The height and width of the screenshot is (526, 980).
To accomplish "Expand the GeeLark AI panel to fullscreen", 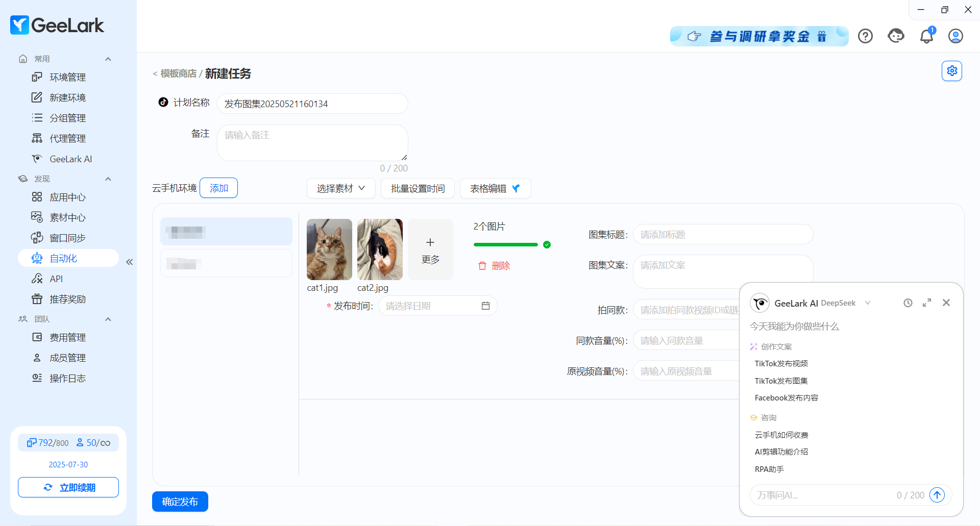I will coord(927,303).
